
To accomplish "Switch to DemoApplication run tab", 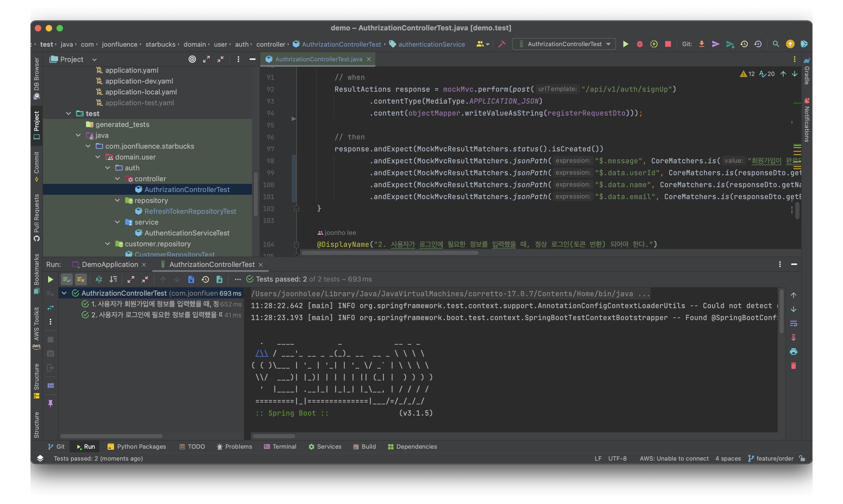I will [109, 264].
